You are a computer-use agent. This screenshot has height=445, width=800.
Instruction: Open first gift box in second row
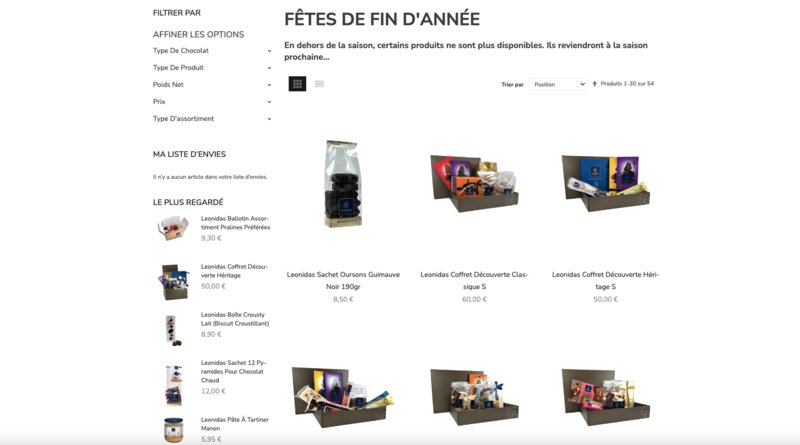pyautogui.click(x=343, y=397)
